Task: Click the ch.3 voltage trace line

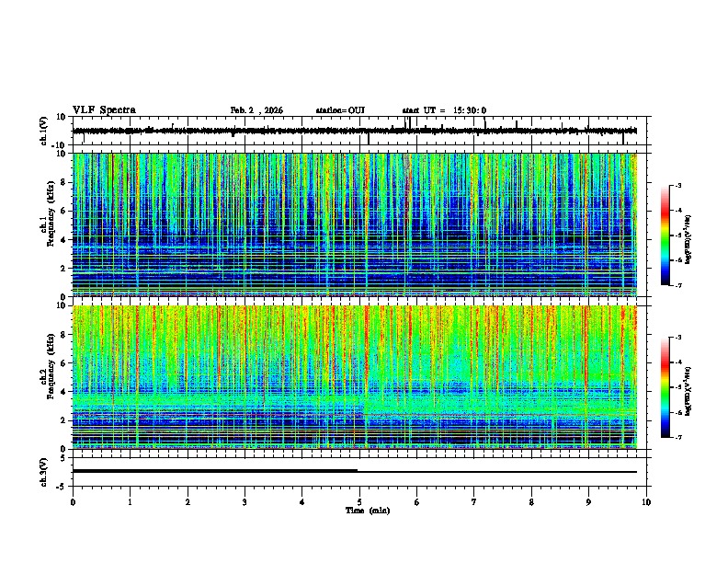Action: click(x=354, y=472)
